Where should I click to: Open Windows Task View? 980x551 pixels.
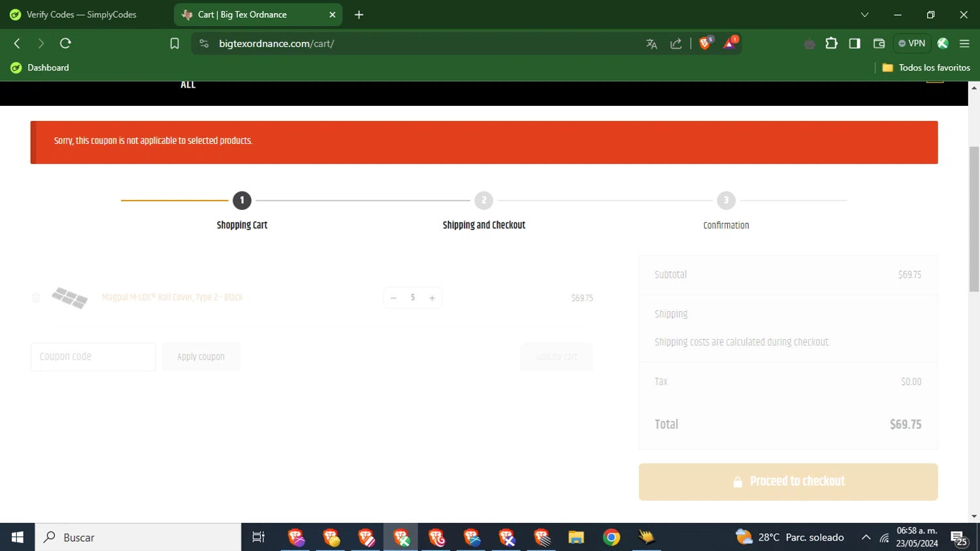[x=259, y=537]
